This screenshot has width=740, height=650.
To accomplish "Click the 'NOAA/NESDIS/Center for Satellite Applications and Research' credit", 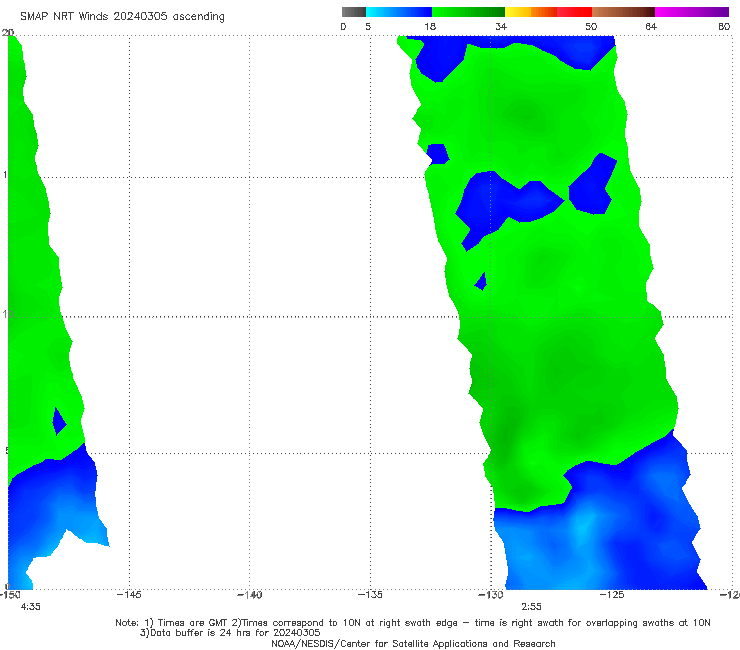I will pos(413,644).
